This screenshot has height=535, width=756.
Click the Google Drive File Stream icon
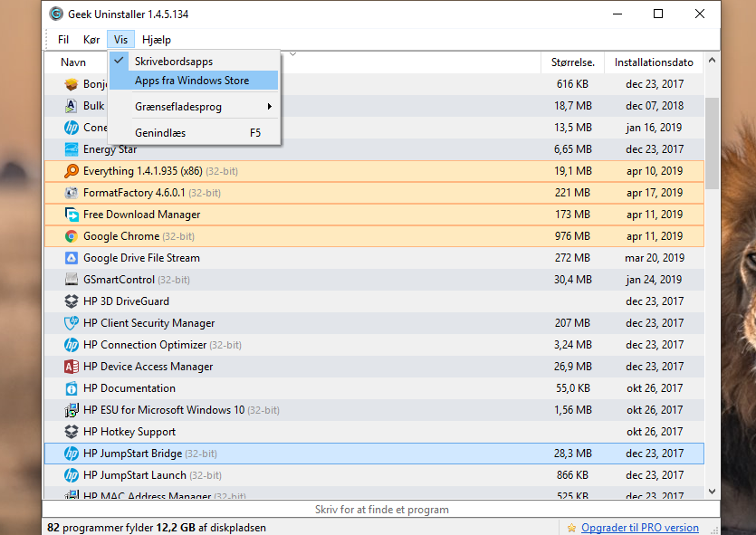tap(72, 258)
